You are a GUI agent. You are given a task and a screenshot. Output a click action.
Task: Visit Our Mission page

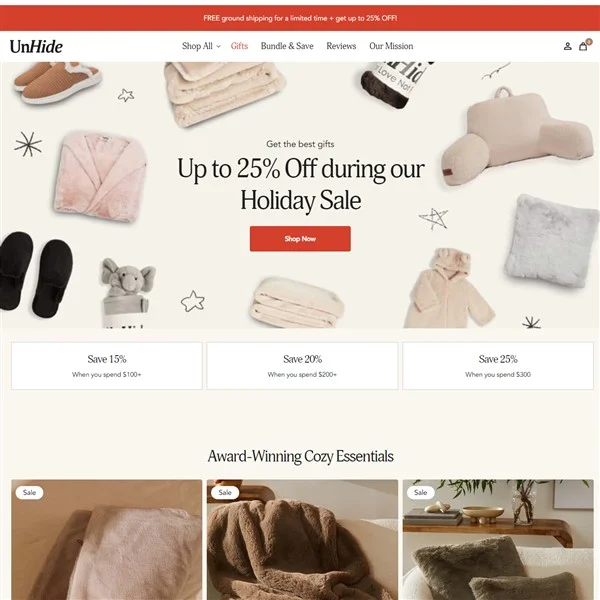391,46
